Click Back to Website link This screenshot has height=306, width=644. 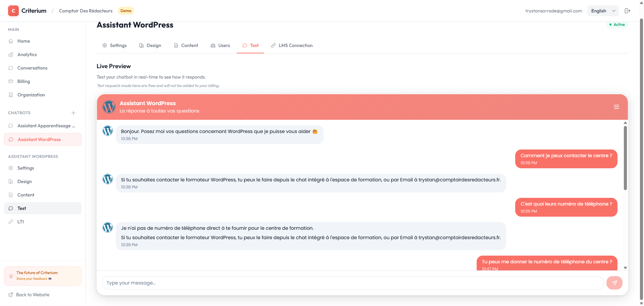33,295
